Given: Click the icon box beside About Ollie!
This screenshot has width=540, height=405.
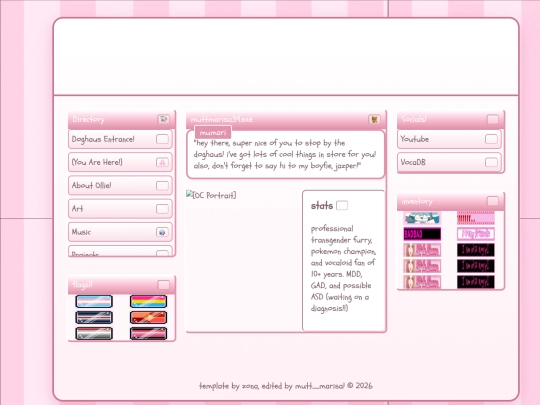Looking at the screenshot, I should point(162,186).
